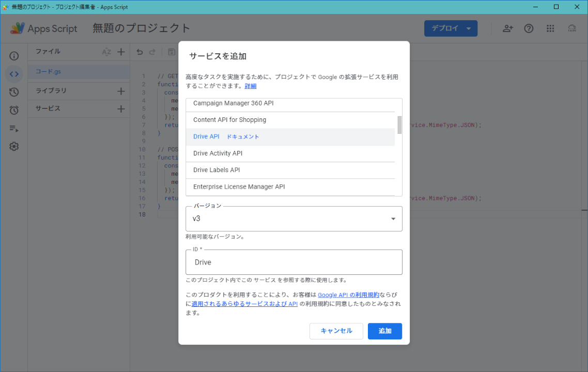Click the サービス section label in sidebar
This screenshot has height=372, width=588.
coord(48,109)
